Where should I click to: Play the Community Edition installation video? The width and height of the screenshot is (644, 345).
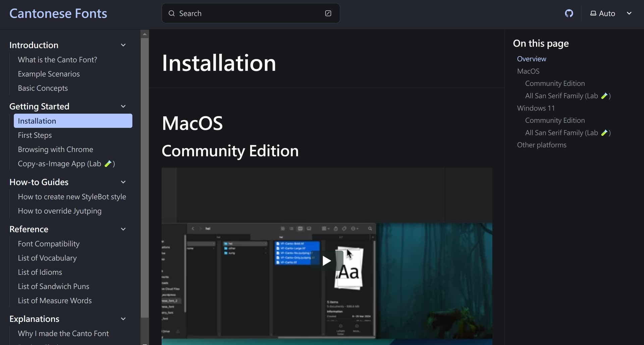326,261
